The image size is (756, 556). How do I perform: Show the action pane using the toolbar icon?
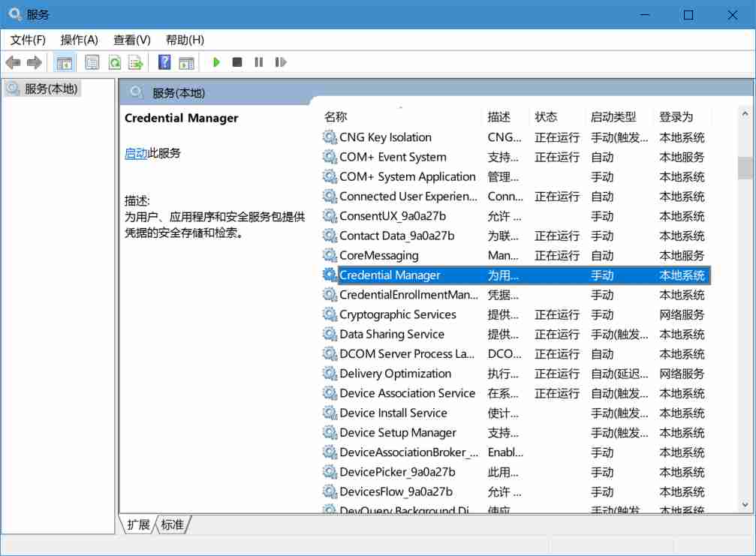coord(185,62)
